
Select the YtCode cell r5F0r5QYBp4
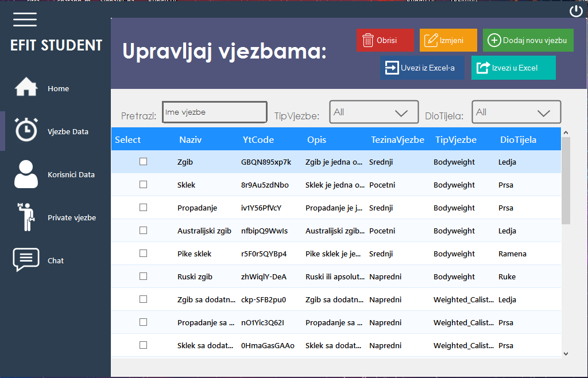tap(264, 254)
